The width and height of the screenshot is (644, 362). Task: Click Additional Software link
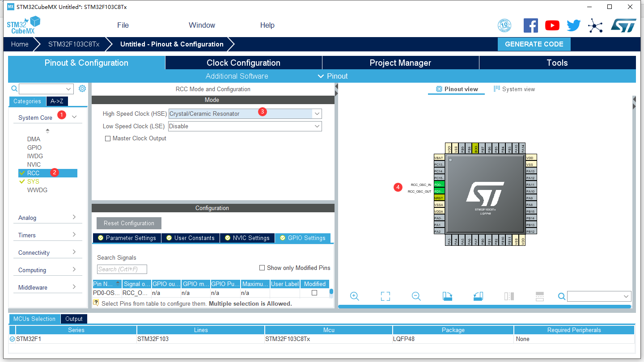237,76
